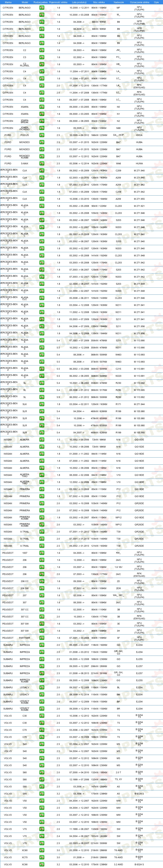Click fuel icon in Subaru Legacy BM row
The height and width of the screenshot is (868, 163).
41,694
